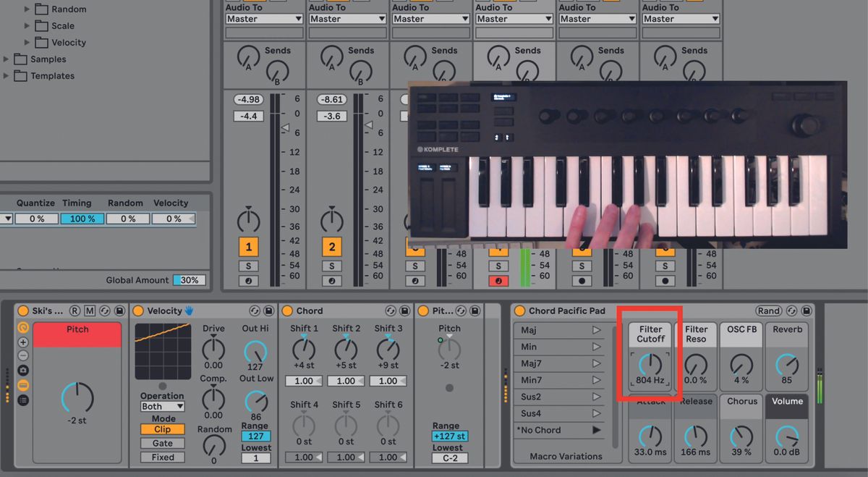Viewport: 868px width, 477px height.
Task: Disarm the red armed track record button
Action: point(498,281)
